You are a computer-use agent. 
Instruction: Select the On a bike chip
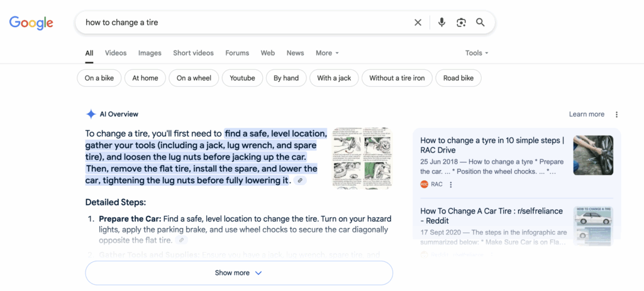(99, 78)
